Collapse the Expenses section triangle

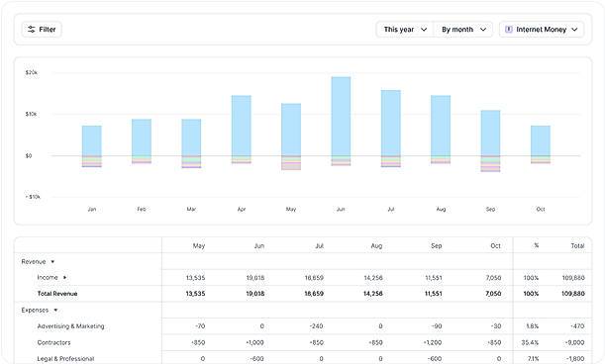click(55, 311)
